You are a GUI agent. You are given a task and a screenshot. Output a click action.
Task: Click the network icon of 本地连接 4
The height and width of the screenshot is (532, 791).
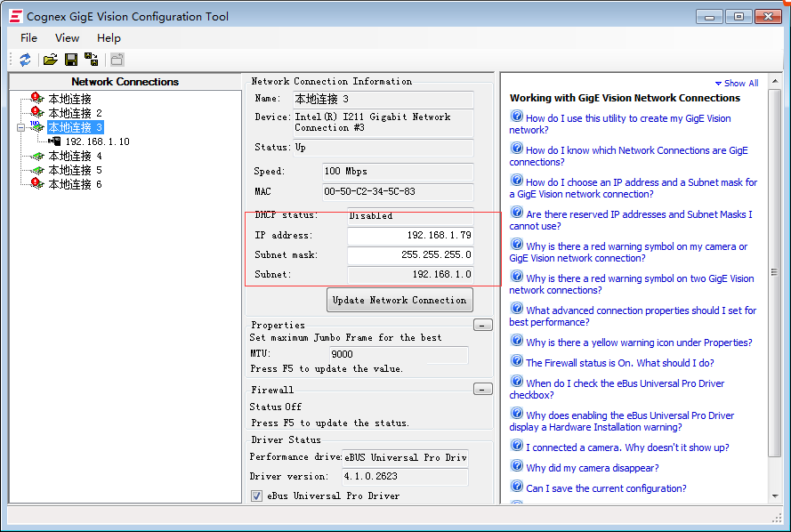pyautogui.click(x=36, y=156)
